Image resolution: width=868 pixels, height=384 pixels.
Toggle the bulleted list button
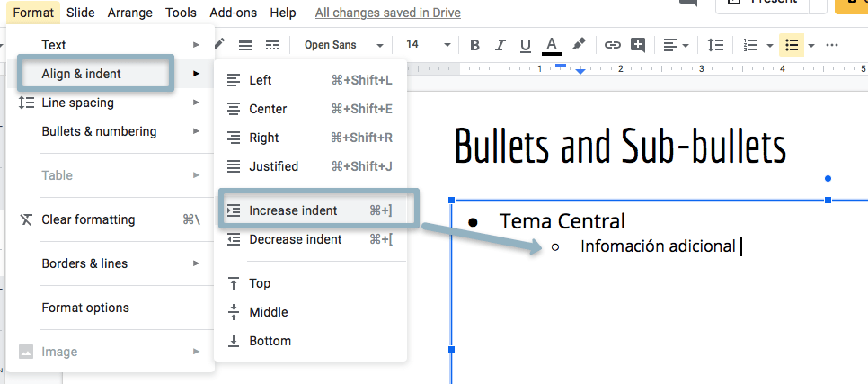click(791, 45)
